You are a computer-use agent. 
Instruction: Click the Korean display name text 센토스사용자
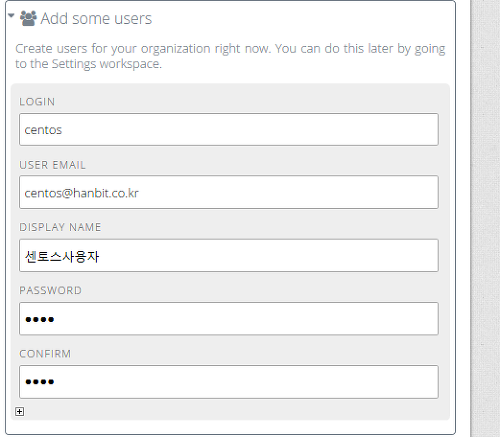click(x=62, y=257)
